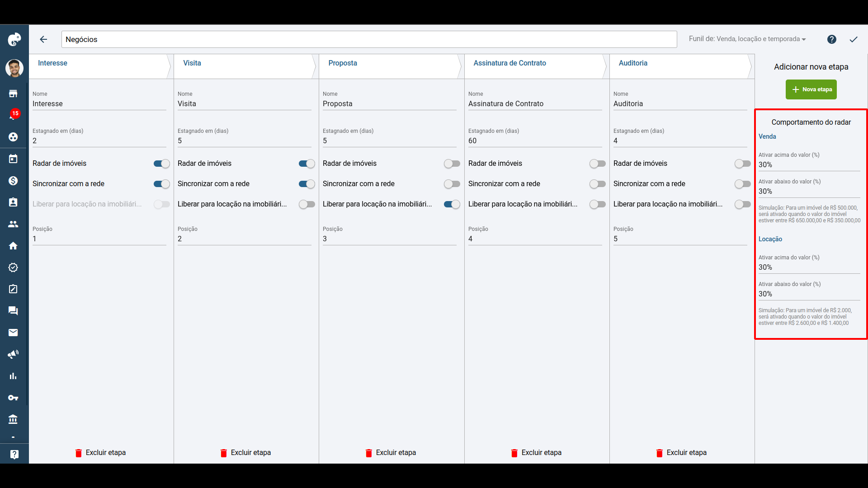Confirm with the checkmark icon

854,39
